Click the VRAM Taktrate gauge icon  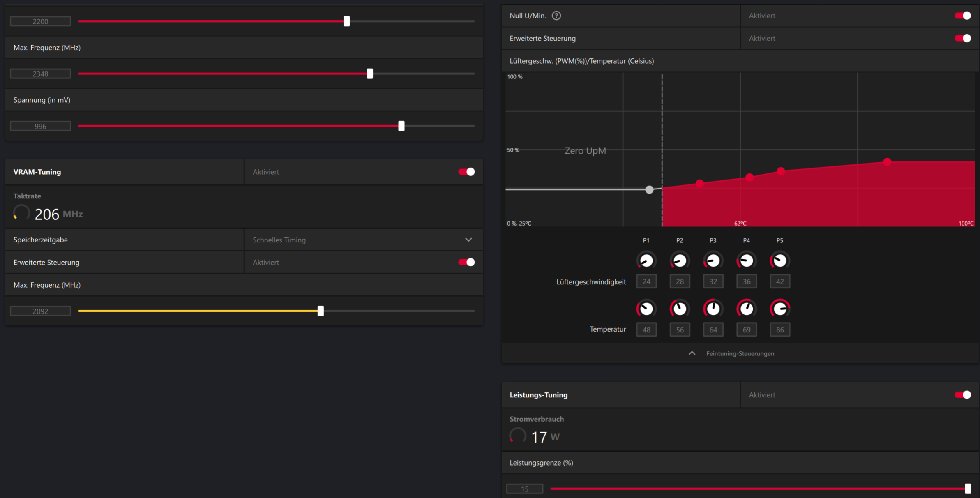(x=21, y=213)
